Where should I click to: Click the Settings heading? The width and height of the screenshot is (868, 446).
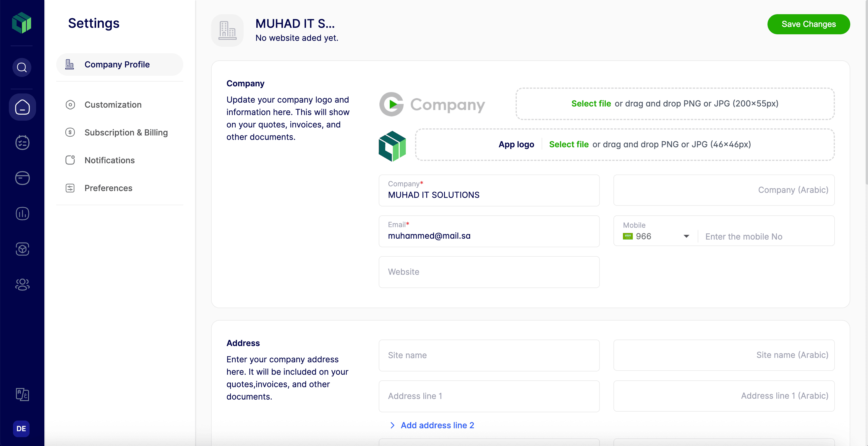(x=94, y=23)
